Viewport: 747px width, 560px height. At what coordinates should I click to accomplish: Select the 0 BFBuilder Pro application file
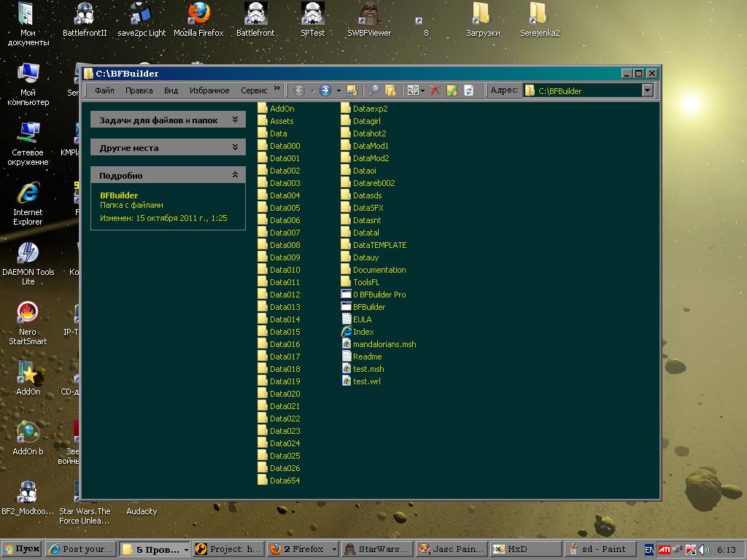click(374, 295)
